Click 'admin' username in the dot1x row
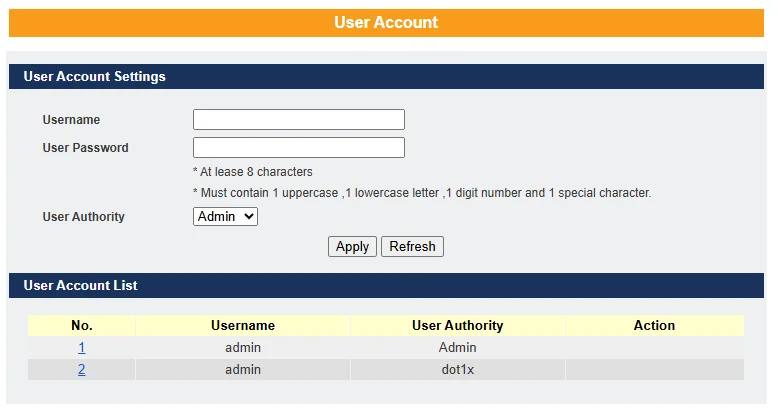The height and width of the screenshot is (420, 778). [x=243, y=369]
